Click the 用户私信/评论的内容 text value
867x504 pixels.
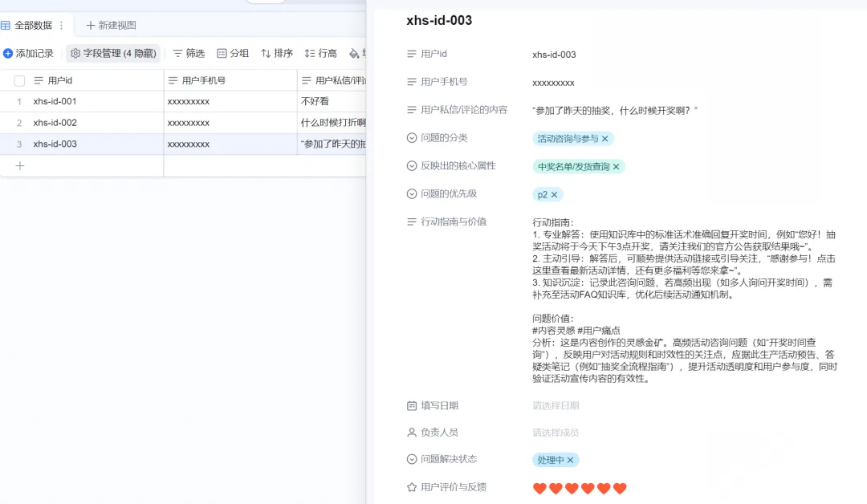point(615,110)
